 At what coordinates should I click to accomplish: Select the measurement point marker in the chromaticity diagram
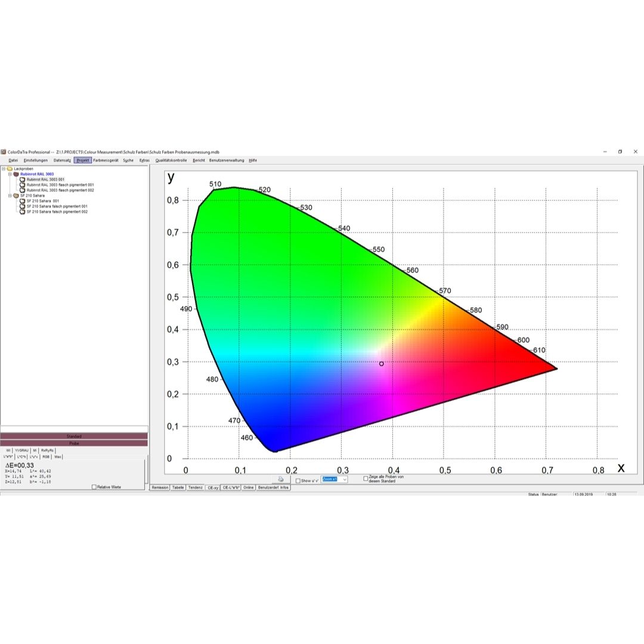(x=380, y=363)
